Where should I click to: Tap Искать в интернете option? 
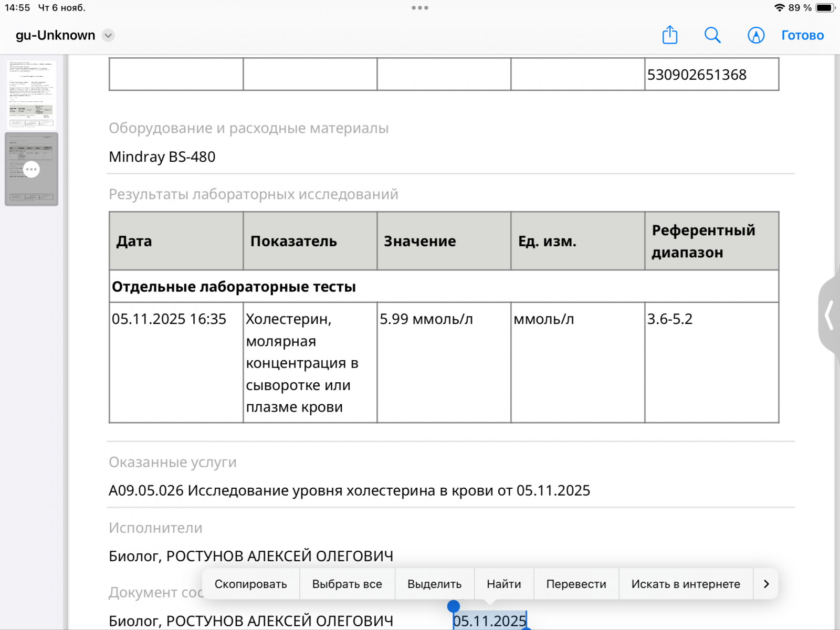coord(685,584)
